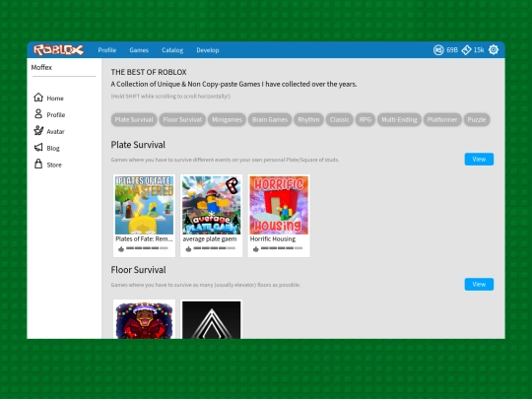Click the Avatar label in the sidebar
This screenshot has height=399, width=532.
55,131
